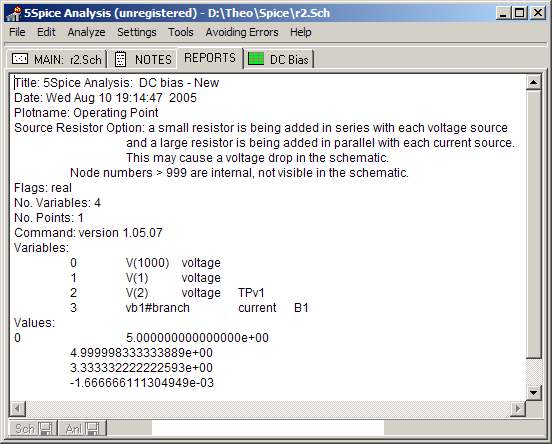Switch to the REPORTS tab
552x444 pixels.
click(210, 58)
